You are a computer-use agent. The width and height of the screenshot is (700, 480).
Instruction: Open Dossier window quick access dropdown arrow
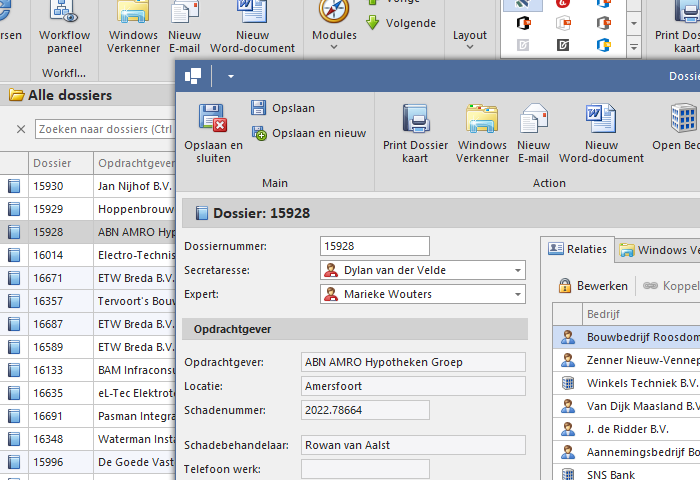click(x=231, y=76)
